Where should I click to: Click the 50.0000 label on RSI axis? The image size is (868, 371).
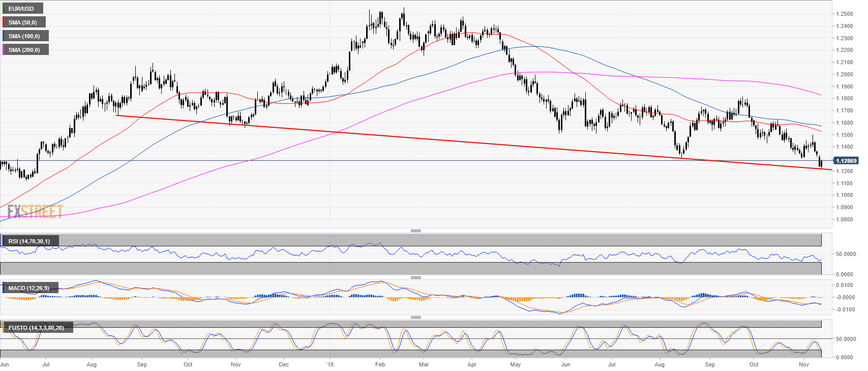[x=845, y=254]
